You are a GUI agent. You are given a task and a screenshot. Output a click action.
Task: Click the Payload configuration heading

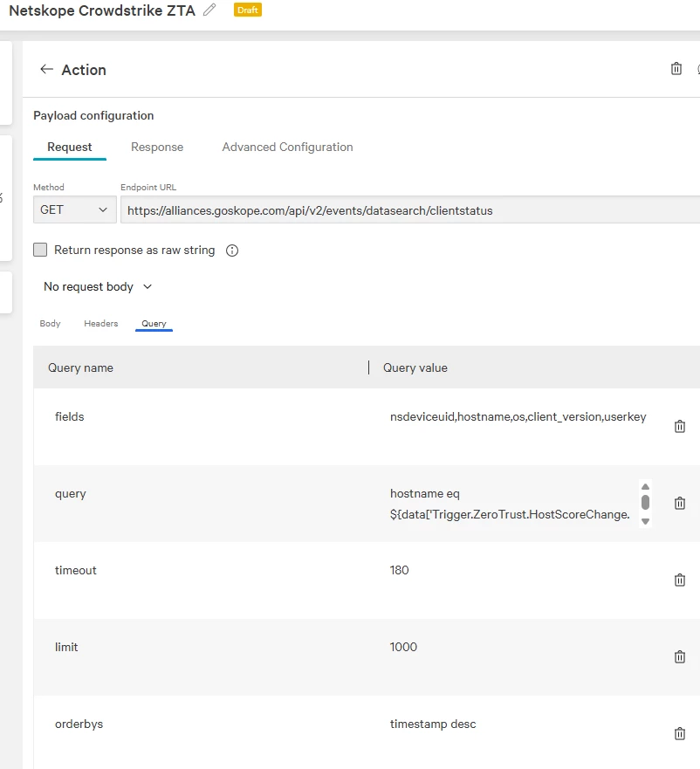(x=93, y=116)
